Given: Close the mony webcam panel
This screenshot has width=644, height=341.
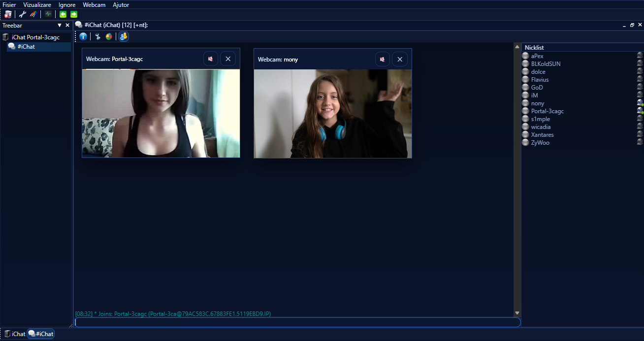Looking at the screenshot, I should 400,60.
